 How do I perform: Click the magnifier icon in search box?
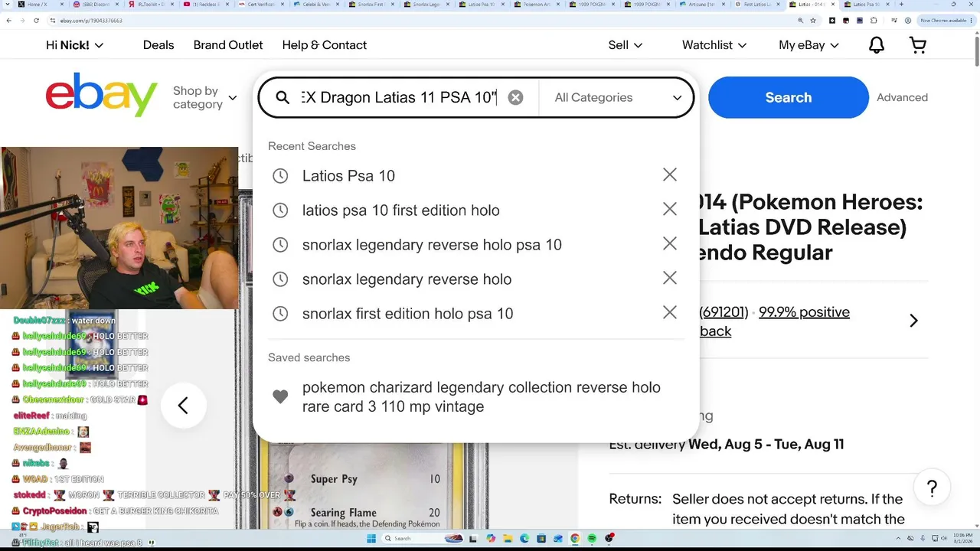click(283, 97)
